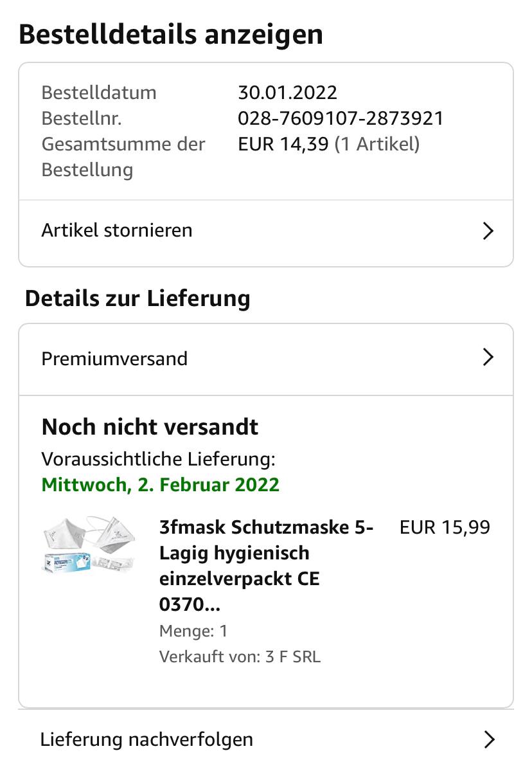Screen dimensions: 532x760
Task: Tap the Bestelldetails anzeigen page heading
Action: [x=171, y=35]
